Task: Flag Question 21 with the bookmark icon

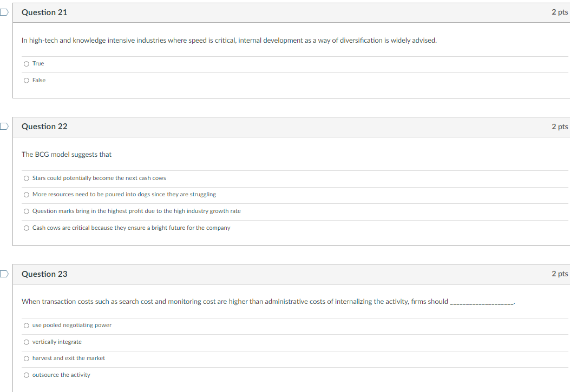Action: click(4, 12)
